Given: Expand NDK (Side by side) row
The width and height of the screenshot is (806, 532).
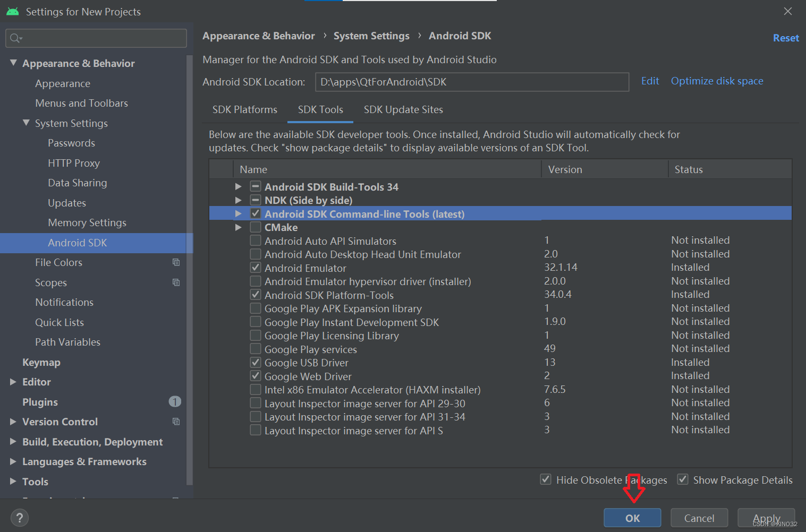Looking at the screenshot, I should [239, 200].
